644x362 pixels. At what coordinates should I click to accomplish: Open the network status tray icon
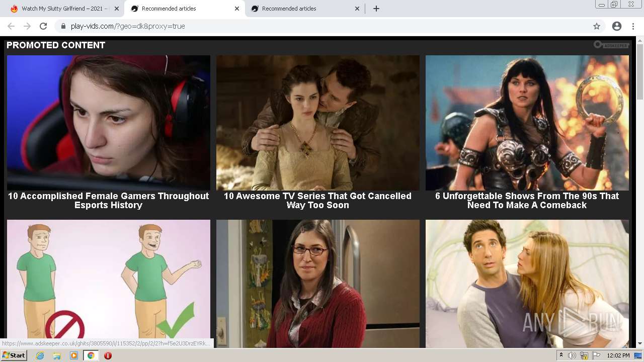(x=584, y=355)
